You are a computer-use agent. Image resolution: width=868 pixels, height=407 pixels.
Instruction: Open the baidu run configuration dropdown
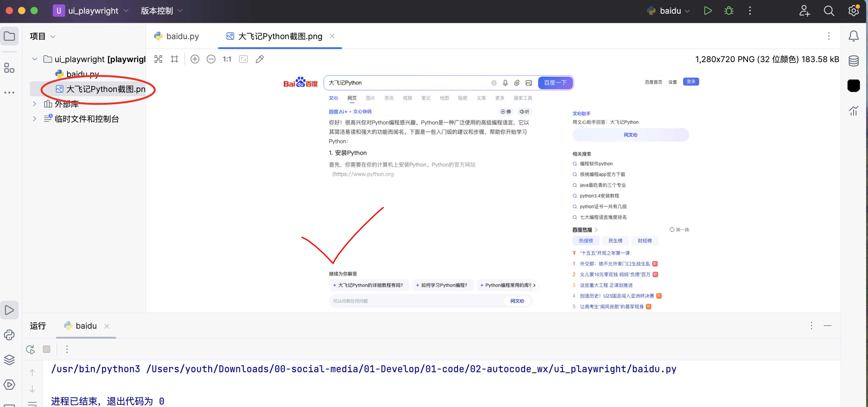tap(670, 11)
